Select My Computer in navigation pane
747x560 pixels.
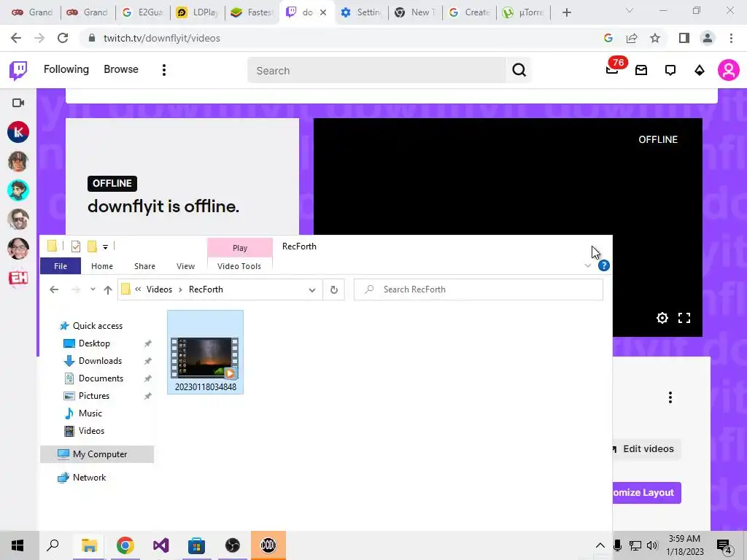coord(97,454)
